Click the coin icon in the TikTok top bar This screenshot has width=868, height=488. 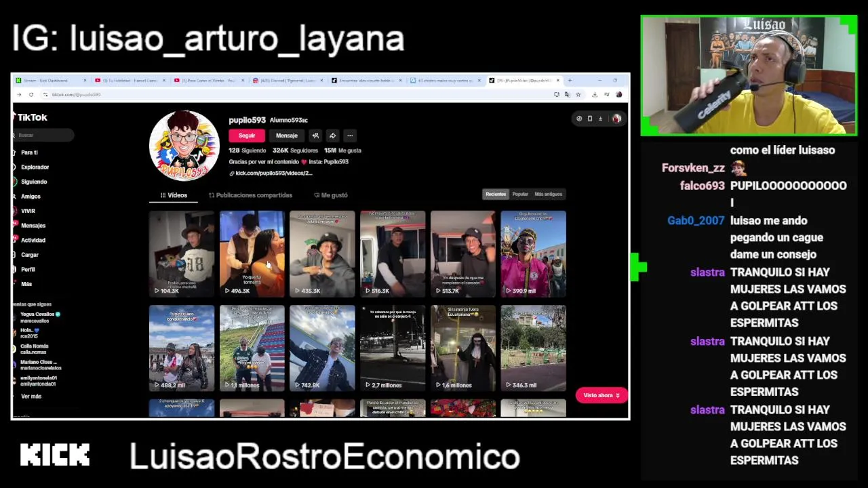click(x=579, y=119)
